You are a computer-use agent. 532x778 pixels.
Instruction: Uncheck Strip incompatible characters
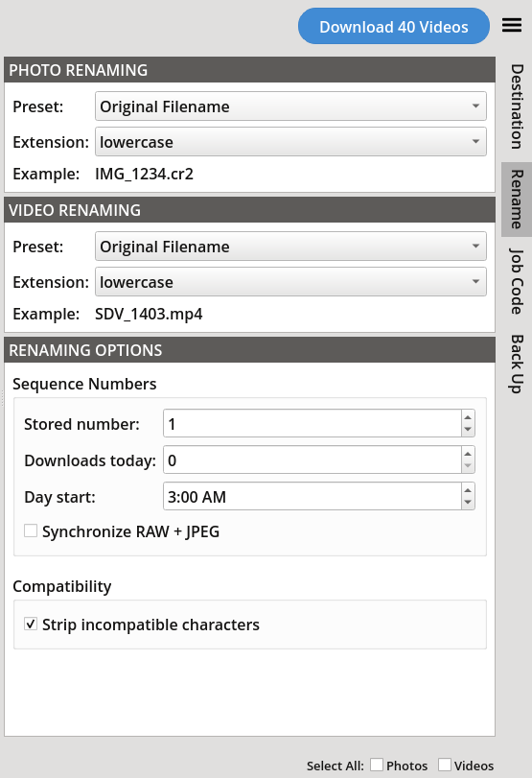tap(31, 624)
